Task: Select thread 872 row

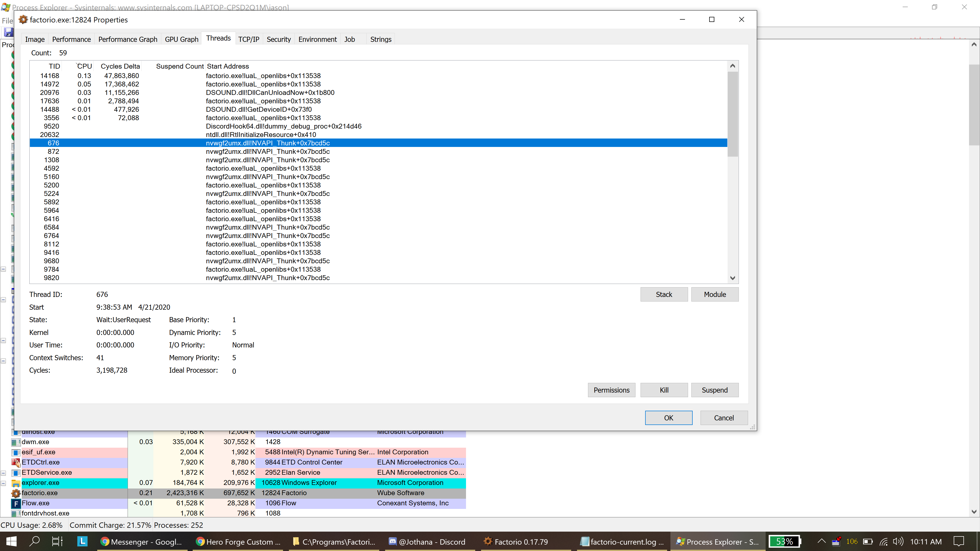Action: pyautogui.click(x=378, y=151)
